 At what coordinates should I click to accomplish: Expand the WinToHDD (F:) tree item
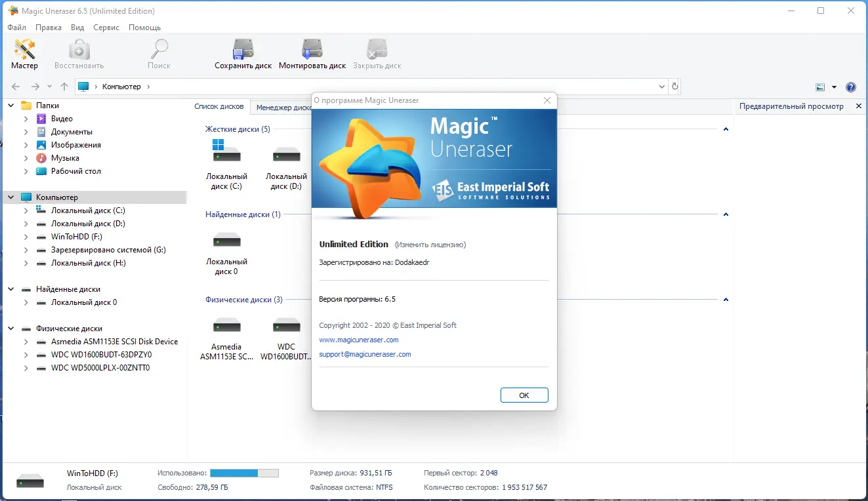pos(26,236)
